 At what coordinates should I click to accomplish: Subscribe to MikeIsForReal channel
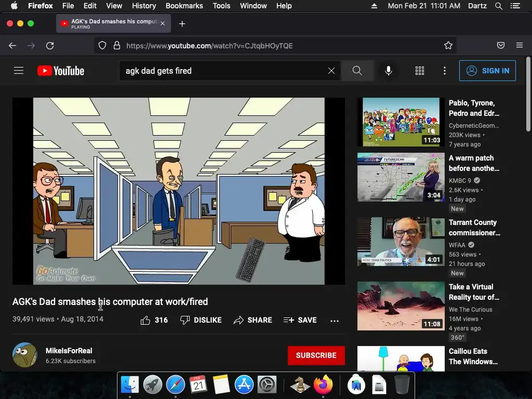click(316, 355)
